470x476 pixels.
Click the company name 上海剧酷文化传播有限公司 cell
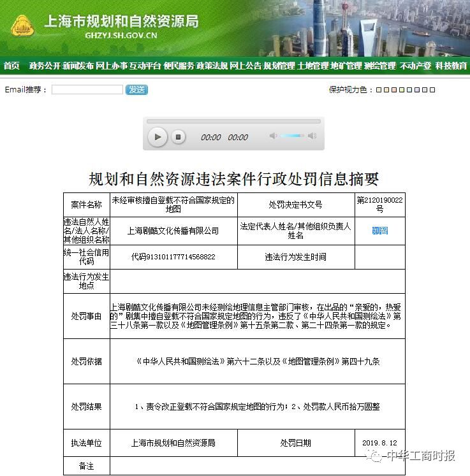173,231
